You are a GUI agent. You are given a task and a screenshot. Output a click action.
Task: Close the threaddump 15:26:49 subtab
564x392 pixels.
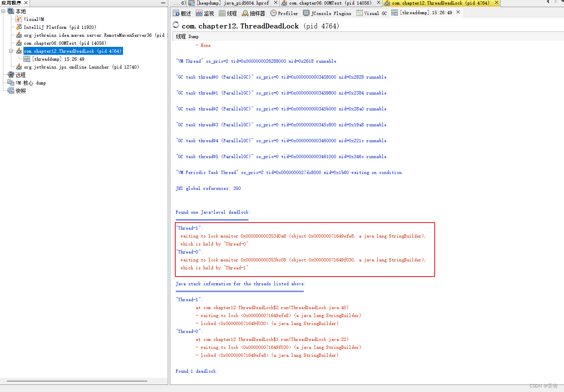(458, 12)
